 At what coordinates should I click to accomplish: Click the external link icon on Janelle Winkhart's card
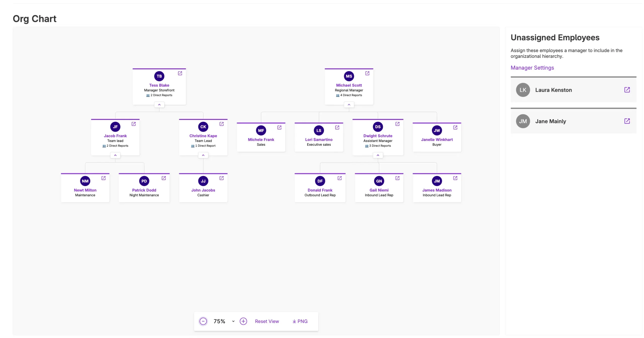coord(455,128)
